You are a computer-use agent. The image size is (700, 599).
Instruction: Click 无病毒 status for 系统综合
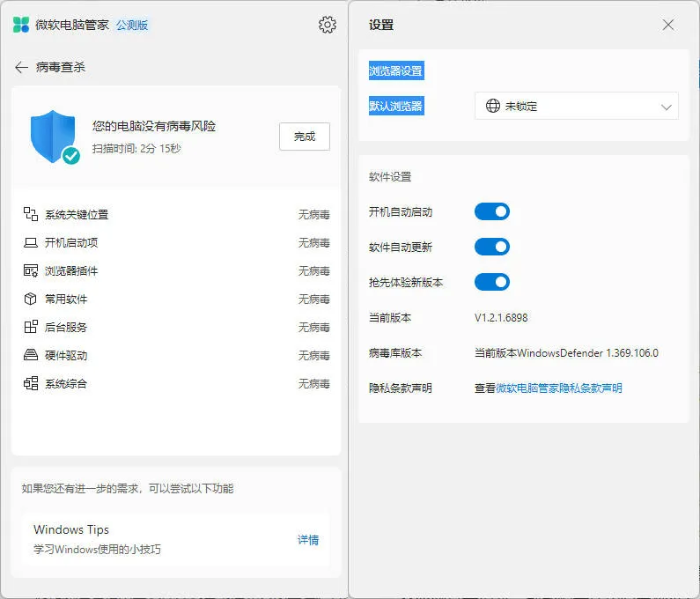(313, 383)
